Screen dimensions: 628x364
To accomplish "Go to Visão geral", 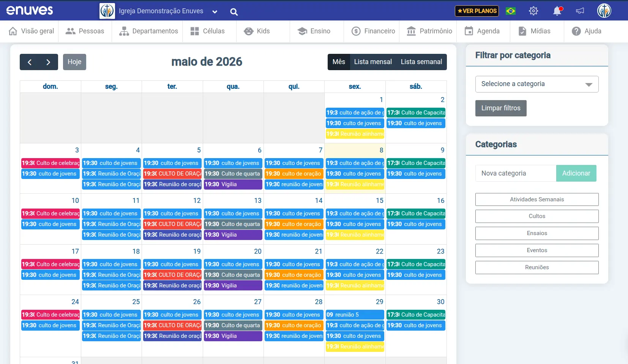I will (x=32, y=31).
